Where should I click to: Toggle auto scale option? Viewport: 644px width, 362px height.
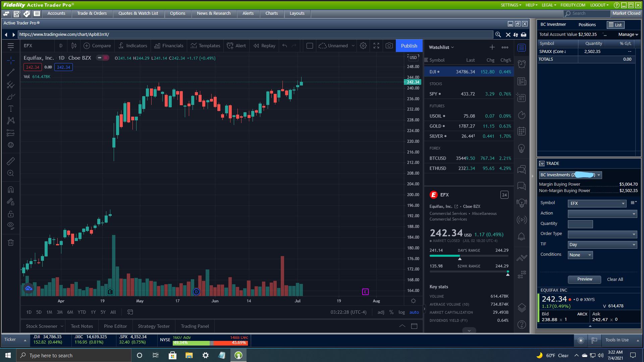(x=414, y=312)
